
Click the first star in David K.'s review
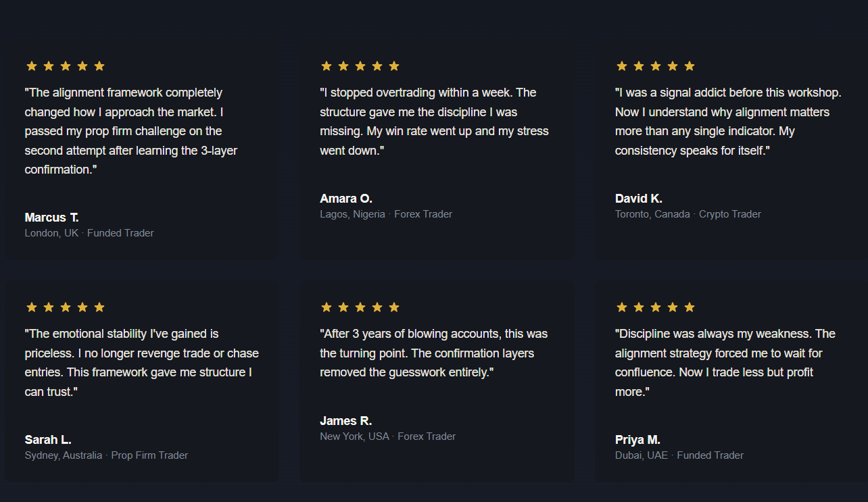pos(622,66)
